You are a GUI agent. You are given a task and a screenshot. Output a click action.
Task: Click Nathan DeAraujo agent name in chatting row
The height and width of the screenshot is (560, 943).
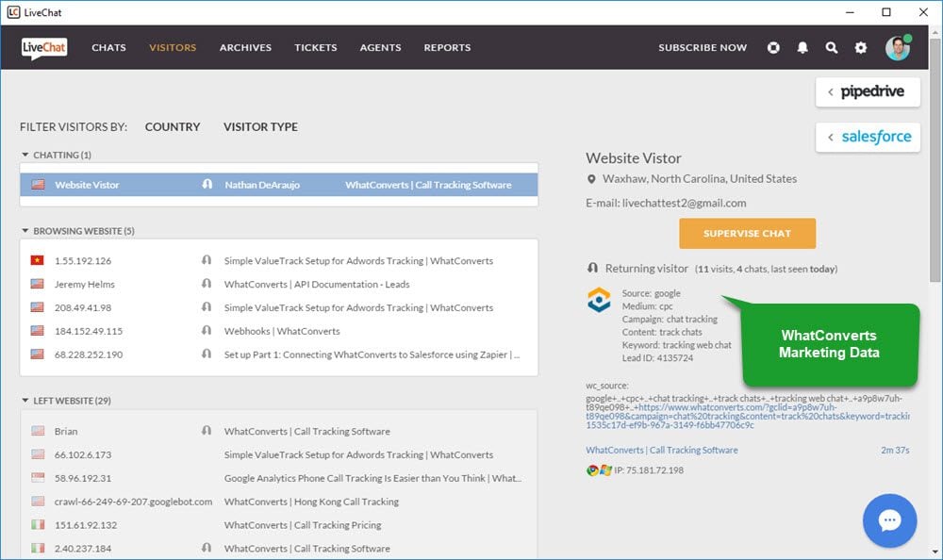coord(262,185)
